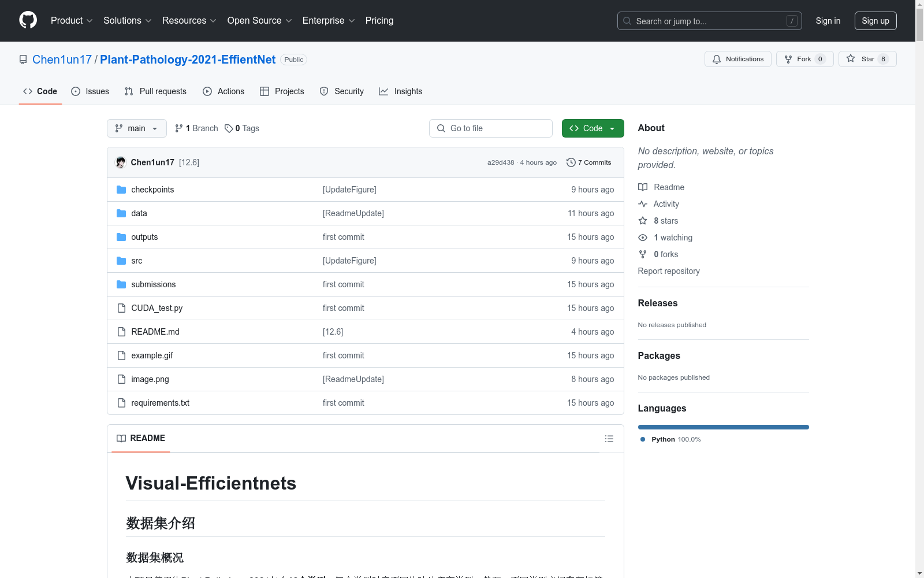The width and height of the screenshot is (924, 578).
Task: Click the GitHub logo icon
Action: click(28, 20)
